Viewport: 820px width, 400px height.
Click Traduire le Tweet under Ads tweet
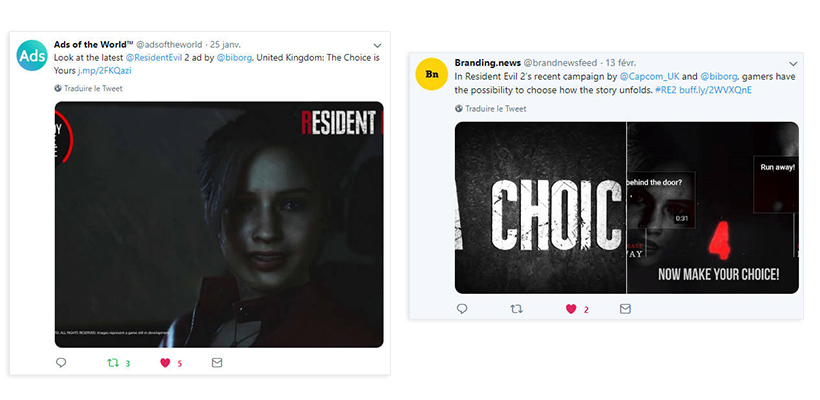pyautogui.click(x=88, y=88)
